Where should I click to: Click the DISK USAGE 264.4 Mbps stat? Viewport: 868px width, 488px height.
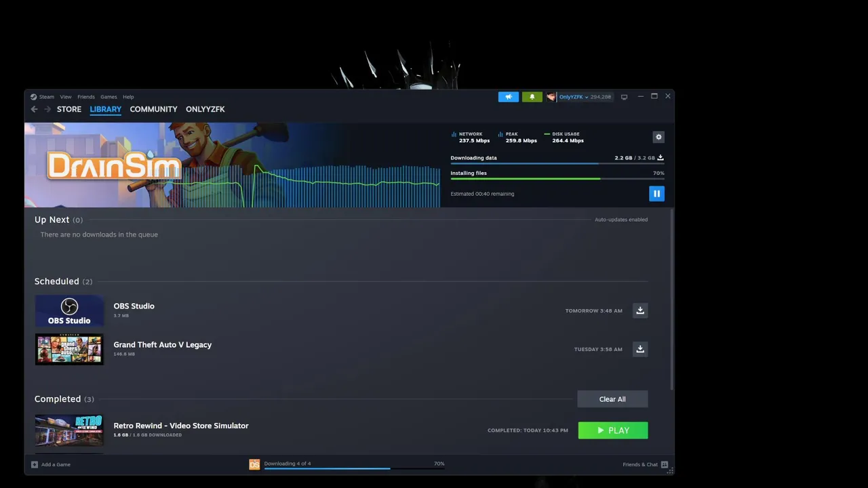pyautogui.click(x=564, y=138)
